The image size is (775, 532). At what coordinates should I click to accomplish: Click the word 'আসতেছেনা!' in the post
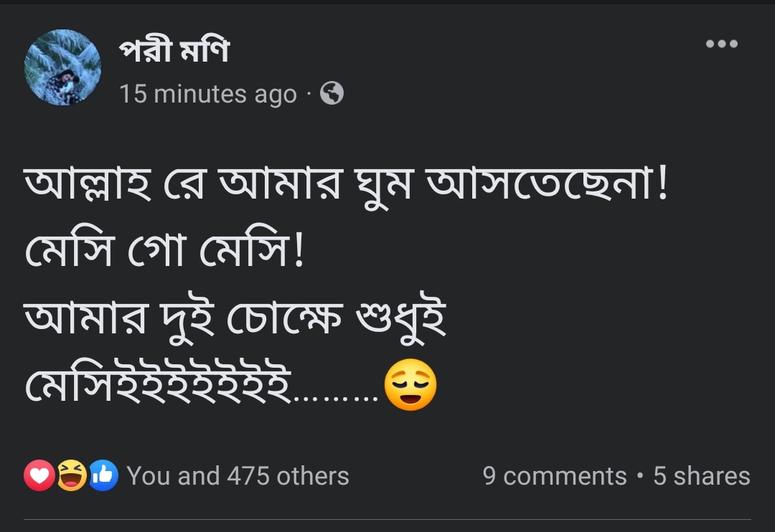[547, 186]
